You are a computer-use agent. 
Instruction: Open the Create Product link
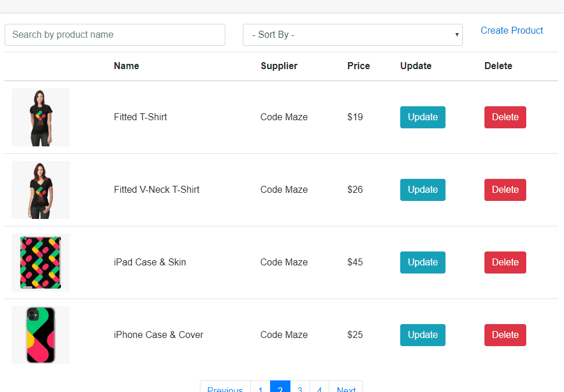[x=512, y=31]
